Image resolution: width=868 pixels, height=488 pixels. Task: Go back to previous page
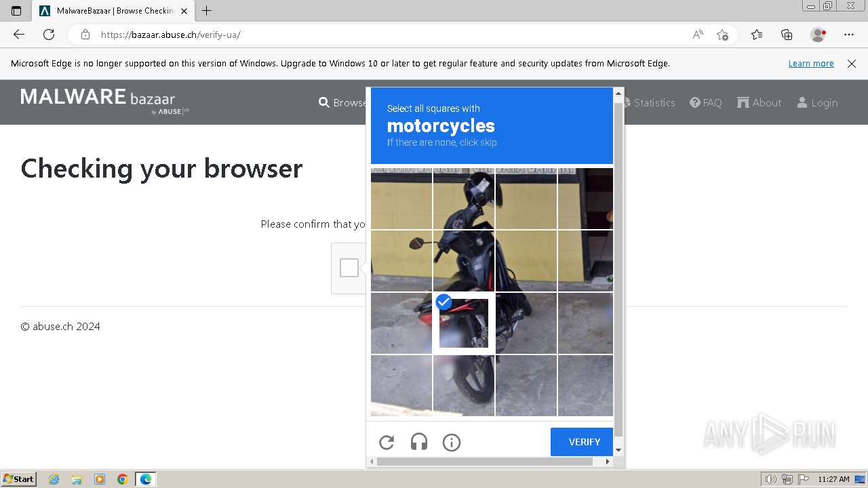pyautogui.click(x=19, y=35)
